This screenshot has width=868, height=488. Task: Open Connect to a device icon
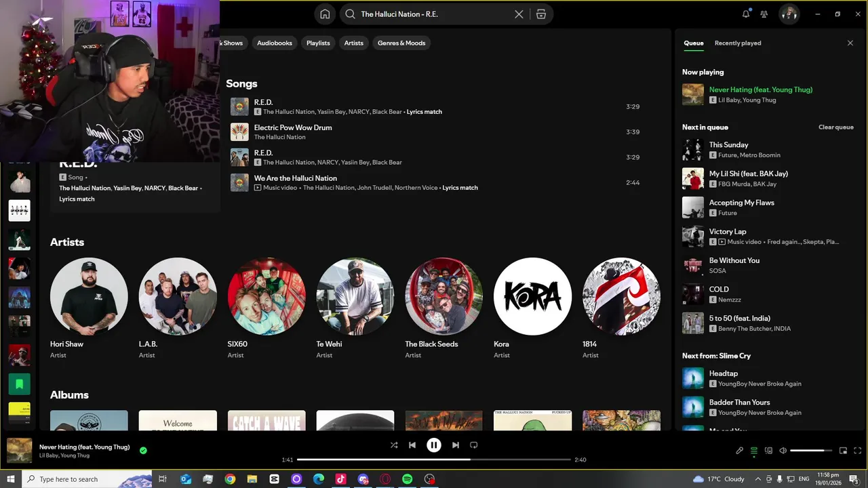(768, 451)
